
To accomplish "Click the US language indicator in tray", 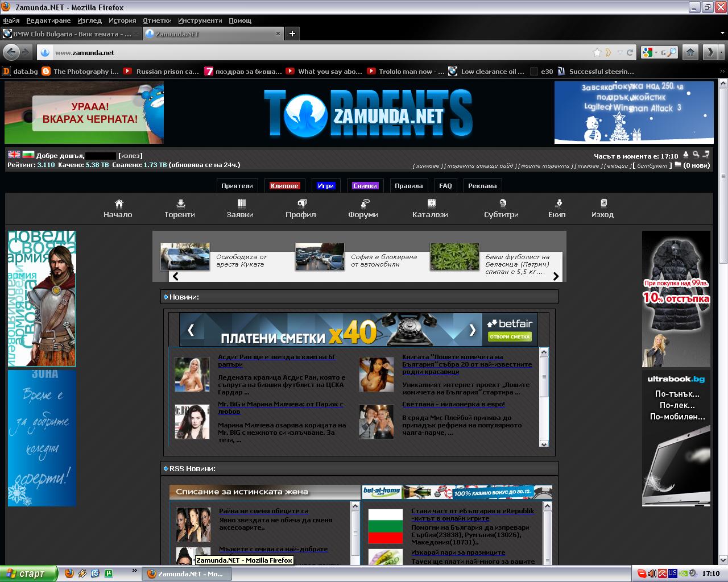I will (673, 573).
